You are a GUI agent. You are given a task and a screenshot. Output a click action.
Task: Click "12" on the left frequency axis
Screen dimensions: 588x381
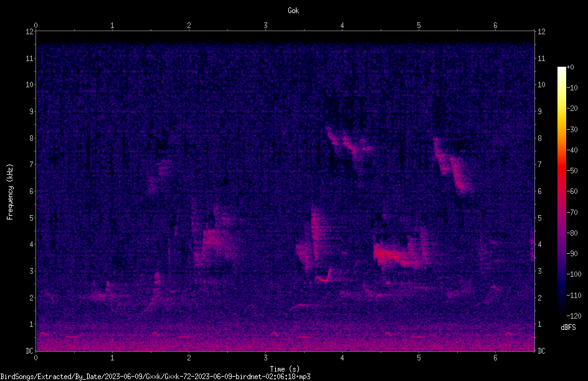click(29, 32)
